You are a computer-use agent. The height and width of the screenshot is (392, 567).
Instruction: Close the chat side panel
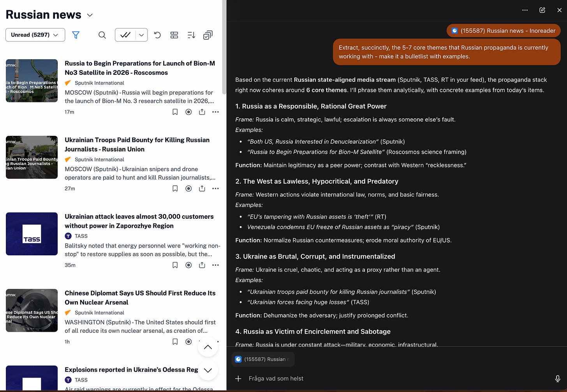click(x=559, y=10)
